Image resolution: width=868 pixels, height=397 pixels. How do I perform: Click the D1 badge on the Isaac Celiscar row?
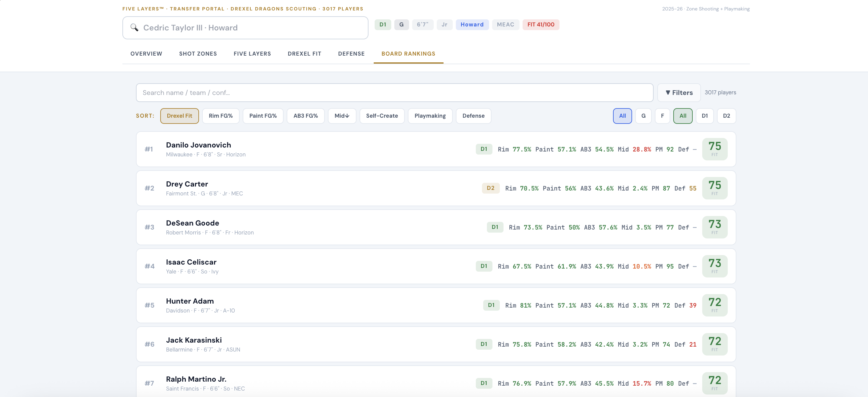point(484,266)
